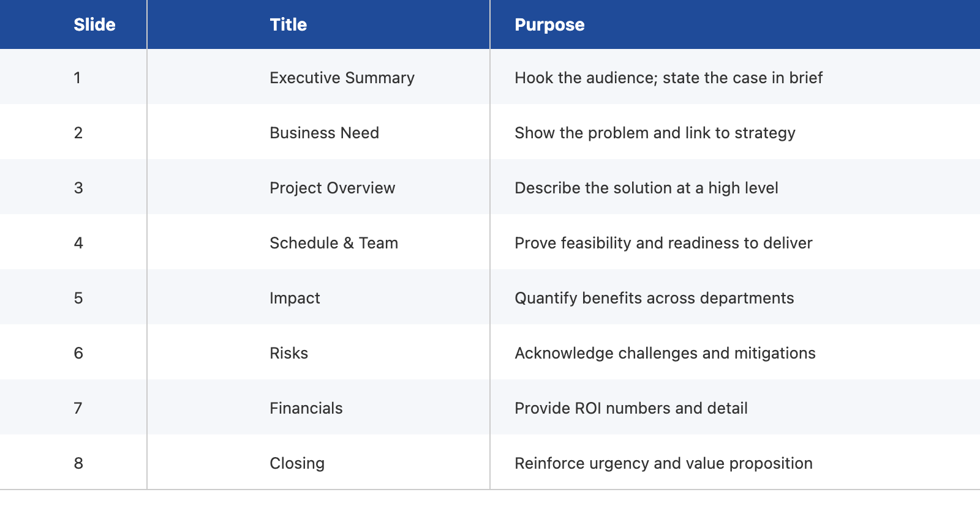Click "Provide ROI numbers and detail" text
This screenshot has width=980, height=514.
[x=631, y=408]
